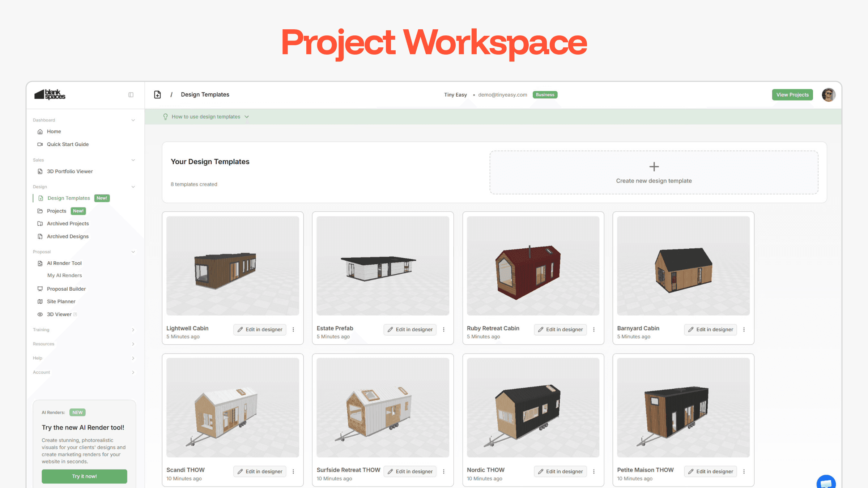This screenshot has width=868, height=488.
Task: Open Site Planner from sidebar
Action: click(61, 301)
